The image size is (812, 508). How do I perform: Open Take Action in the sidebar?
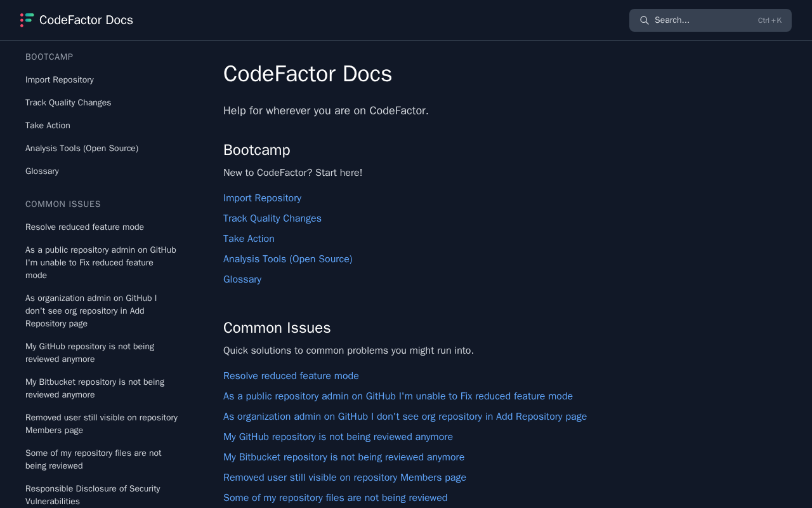[x=48, y=126]
